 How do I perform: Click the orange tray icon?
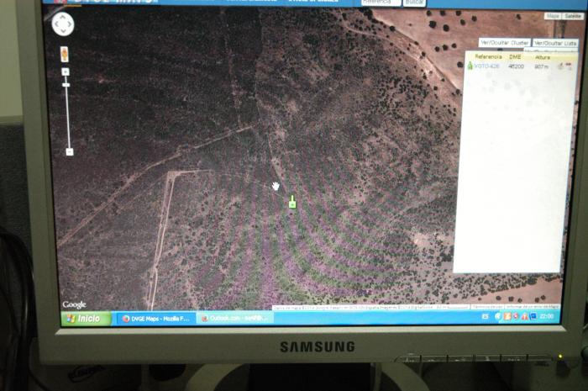point(507,317)
